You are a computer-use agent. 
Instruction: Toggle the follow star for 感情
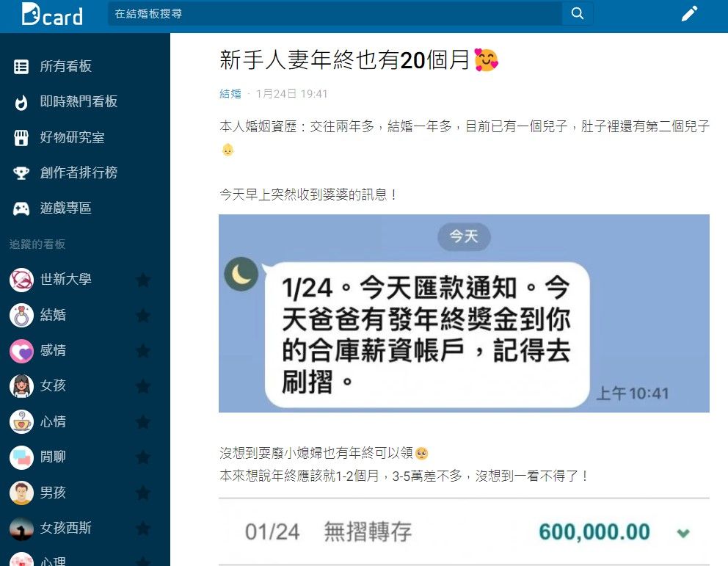143,351
